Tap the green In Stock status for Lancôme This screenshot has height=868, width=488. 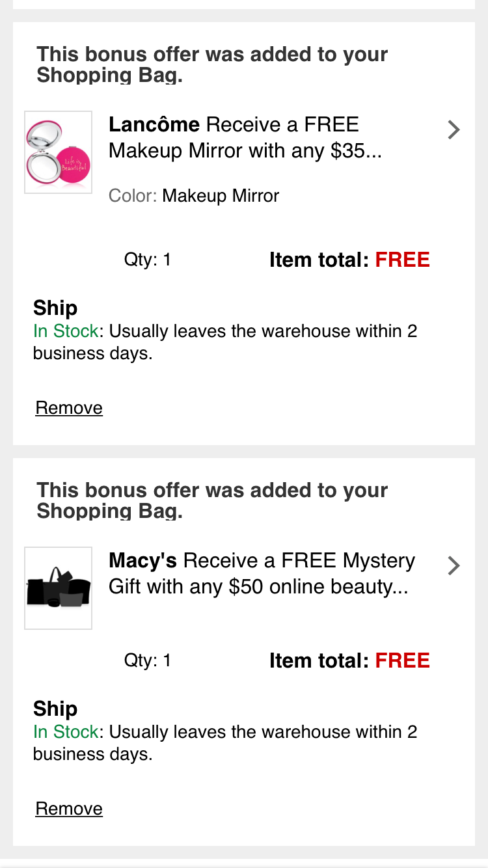(66, 332)
